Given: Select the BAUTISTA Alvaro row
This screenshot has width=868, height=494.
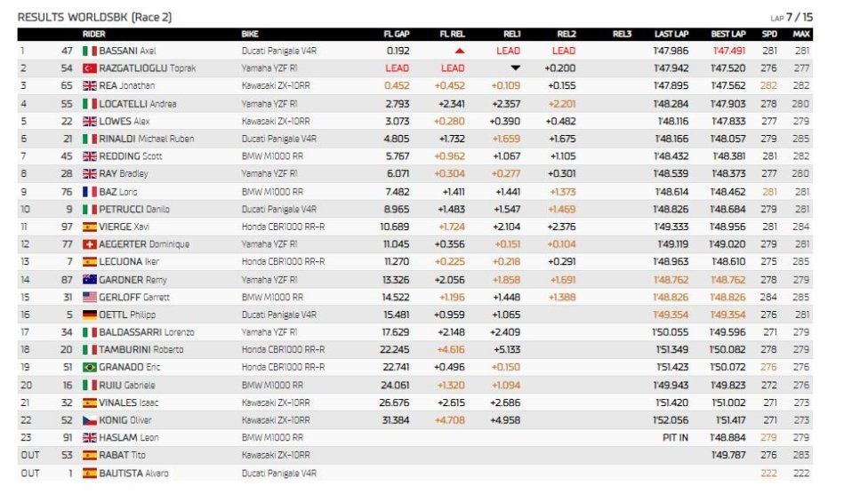Looking at the screenshot, I should (415, 473).
